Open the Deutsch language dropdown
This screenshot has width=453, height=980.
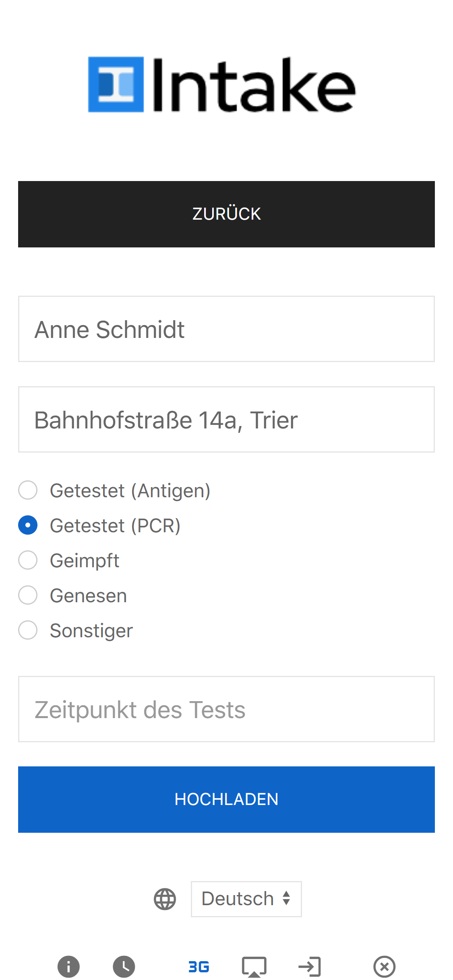click(246, 899)
